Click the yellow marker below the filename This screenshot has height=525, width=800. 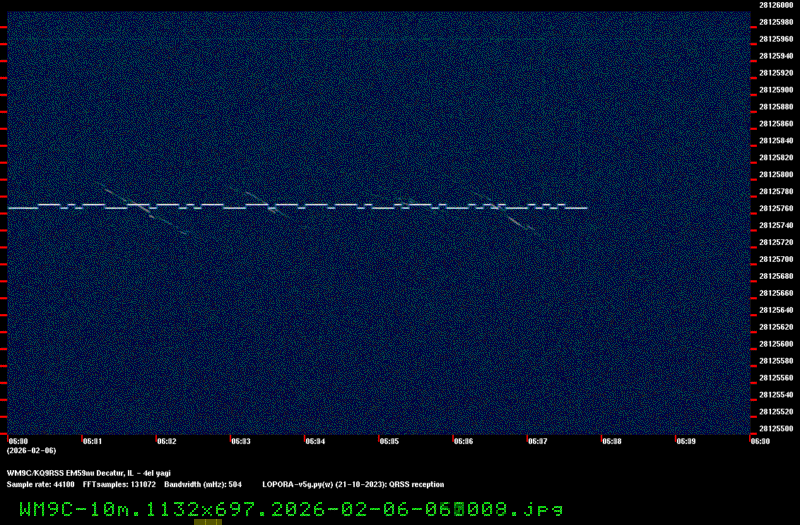tap(207, 521)
